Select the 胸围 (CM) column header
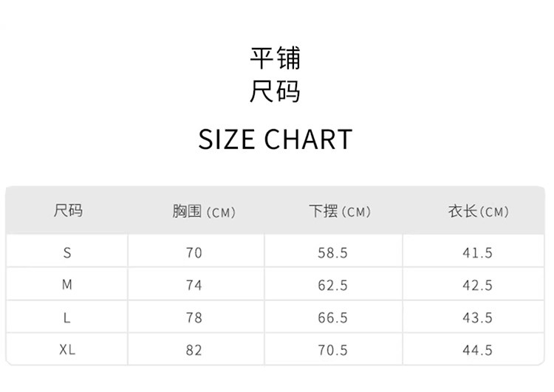 click(x=203, y=212)
